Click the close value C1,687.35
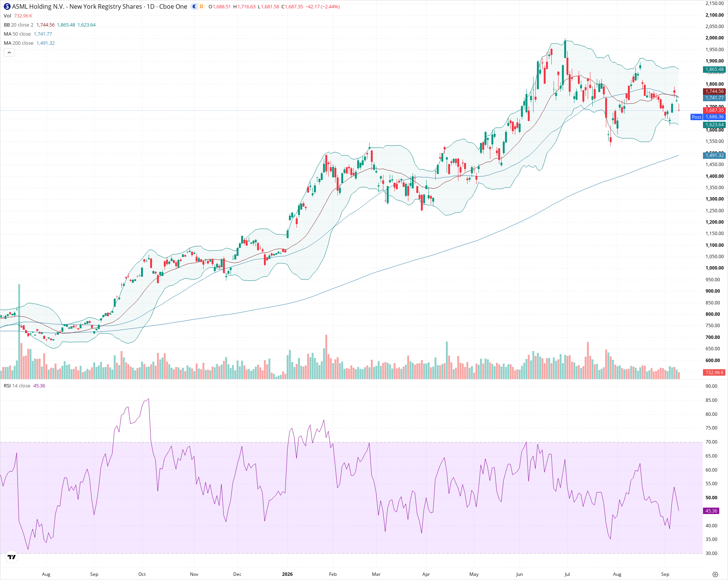This screenshot has height=580, width=728. 292,6
